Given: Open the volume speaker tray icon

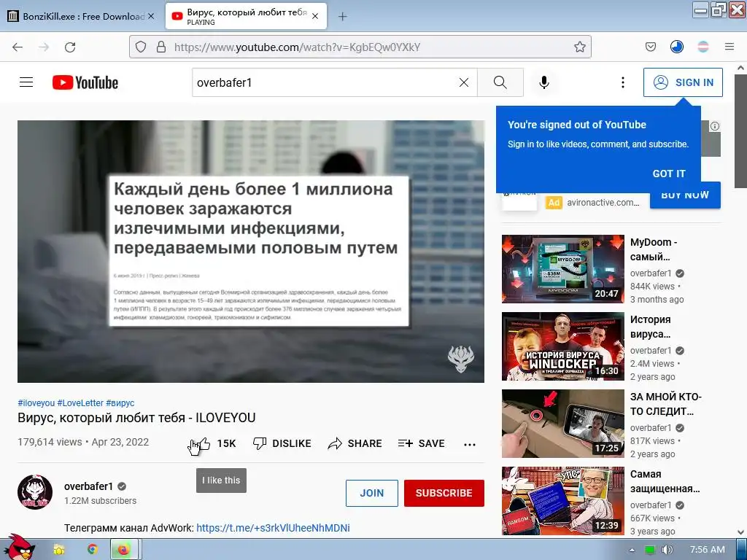Looking at the screenshot, I should point(667,550).
